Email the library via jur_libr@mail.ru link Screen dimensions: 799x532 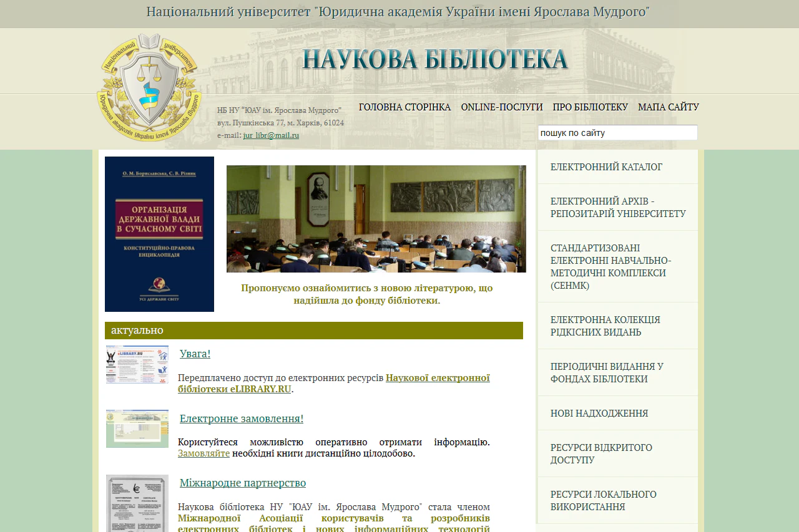click(271, 135)
